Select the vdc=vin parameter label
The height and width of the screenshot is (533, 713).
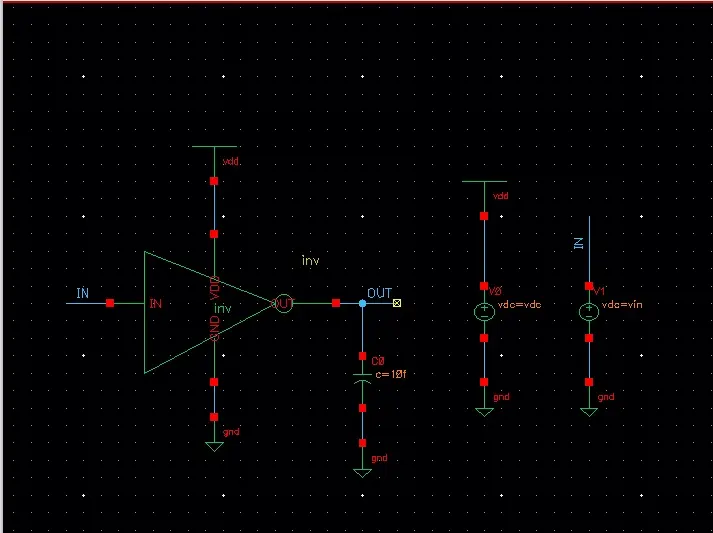(x=622, y=305)
